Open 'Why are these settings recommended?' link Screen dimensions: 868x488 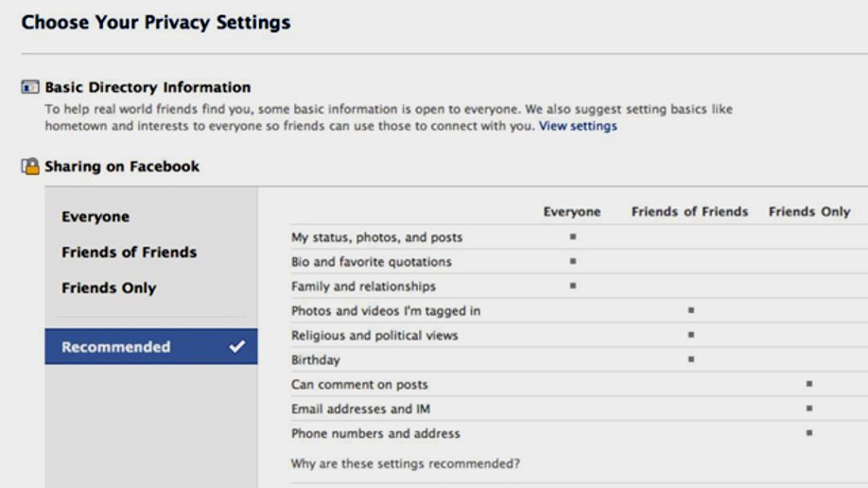point(406,463)
